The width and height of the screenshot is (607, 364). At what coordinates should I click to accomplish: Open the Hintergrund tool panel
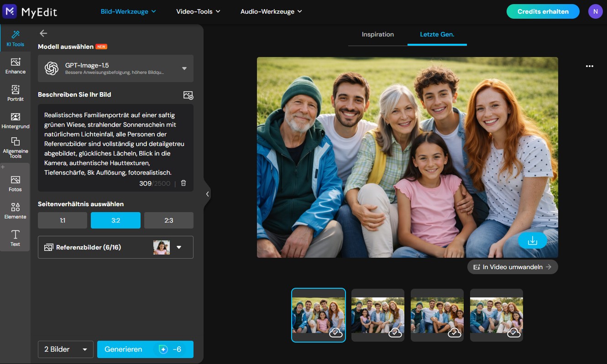[15, 120]
